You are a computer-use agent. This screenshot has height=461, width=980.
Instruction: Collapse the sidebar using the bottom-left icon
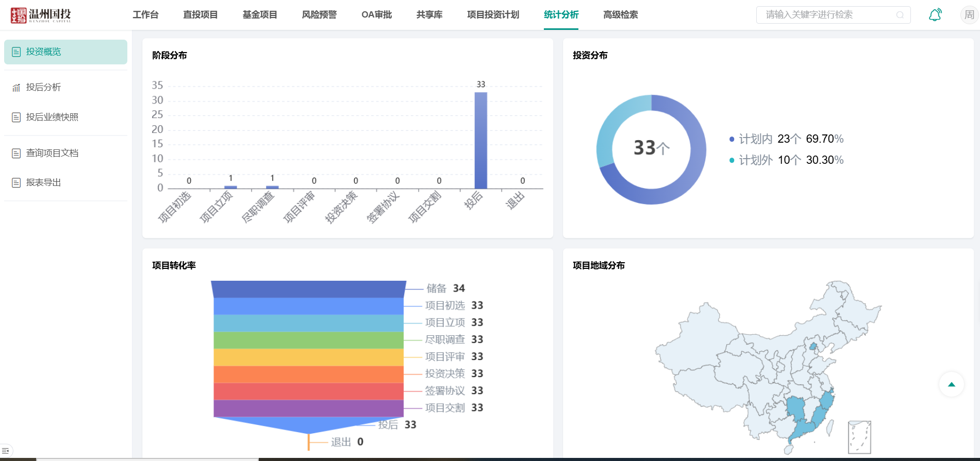pyautogui.click(x=6, y=451)
